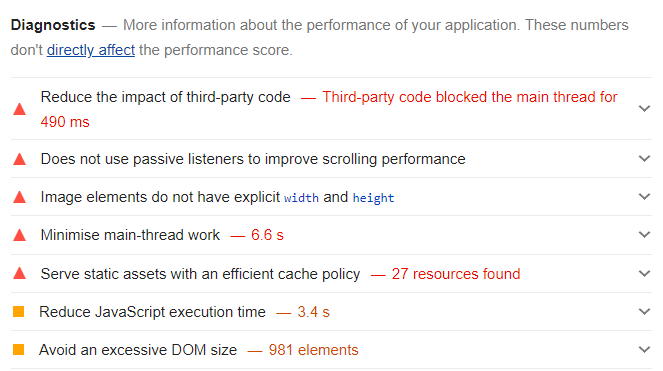Expand Minimise main-thread work chevron
The height and width of the screenshot is (371, 663).
(644, 235)
